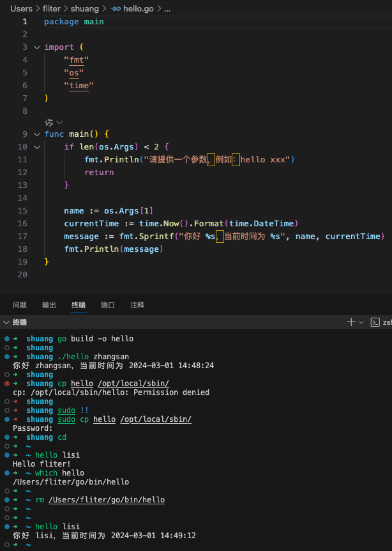
Task: Open the dropdown arrow beside new terminal plus
Action: tap(361, 322)
